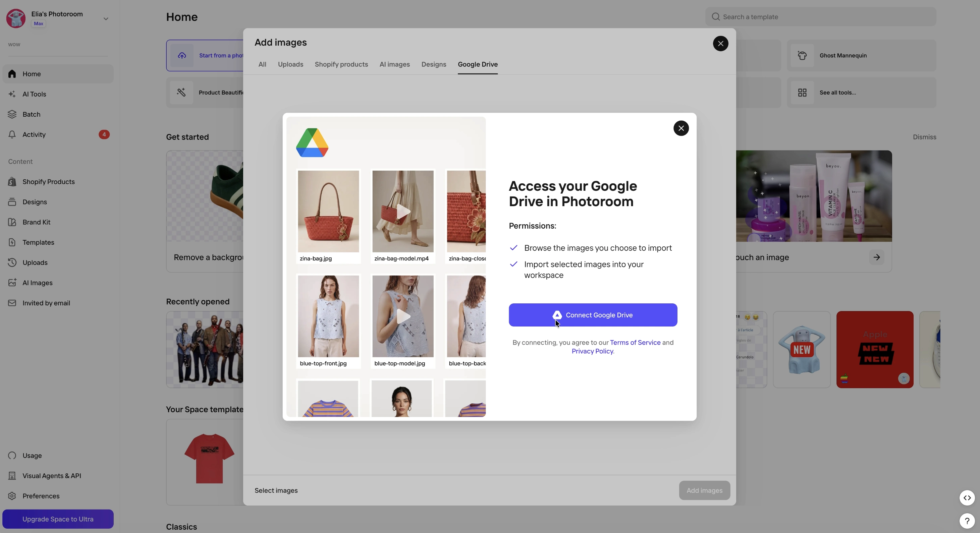980x533 pixels.
Task: Click See all tools... label
Action: click(837, 93)
